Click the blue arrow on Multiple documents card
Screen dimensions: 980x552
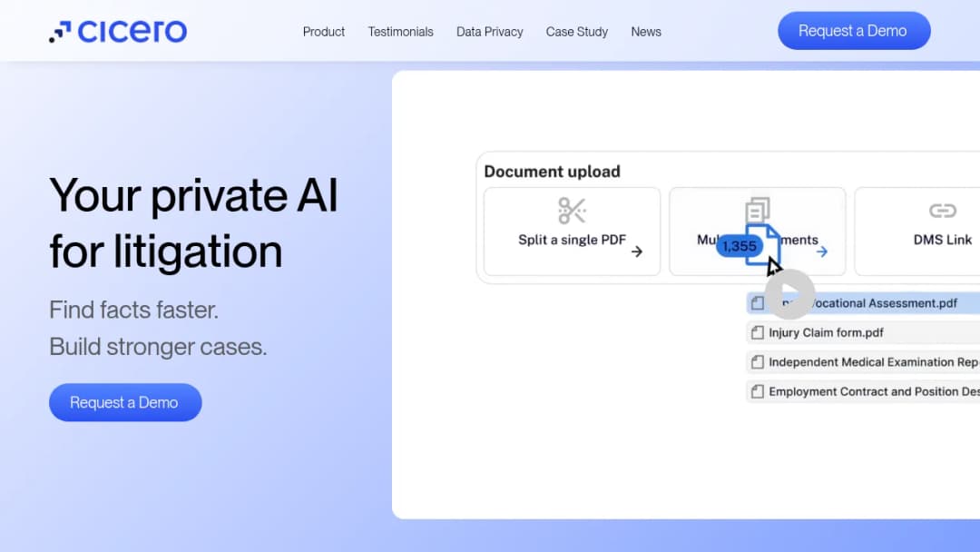point(822,251)
